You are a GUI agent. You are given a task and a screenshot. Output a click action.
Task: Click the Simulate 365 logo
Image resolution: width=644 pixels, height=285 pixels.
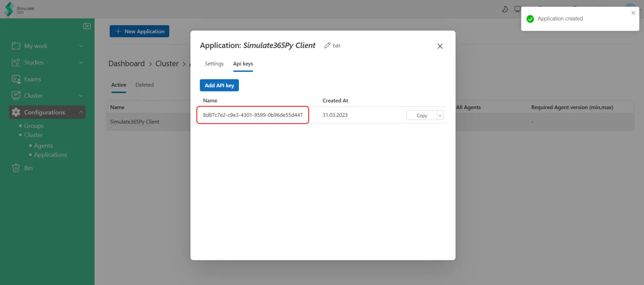(19, 9)
